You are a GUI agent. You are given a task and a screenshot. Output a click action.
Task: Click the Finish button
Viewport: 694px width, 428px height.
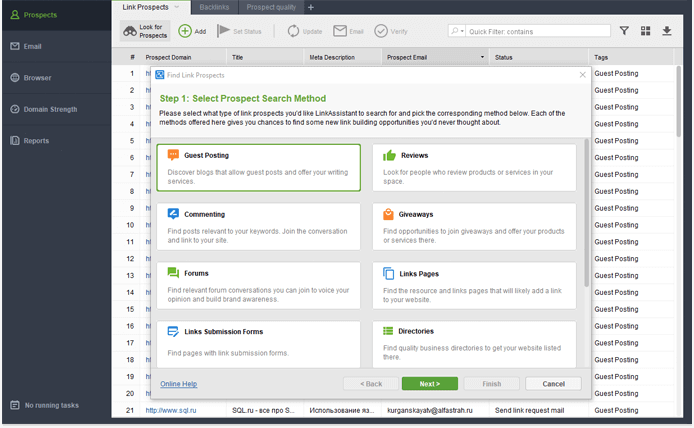pyautogui.click(x=492, y=384)
